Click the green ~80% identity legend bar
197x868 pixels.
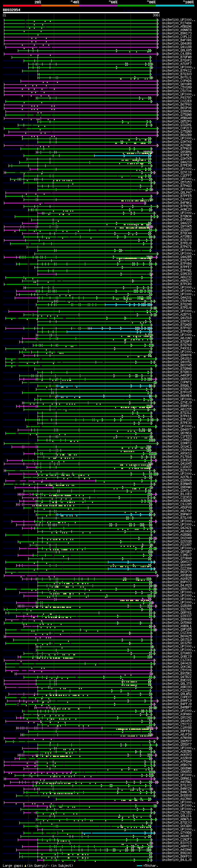point(137,6)
